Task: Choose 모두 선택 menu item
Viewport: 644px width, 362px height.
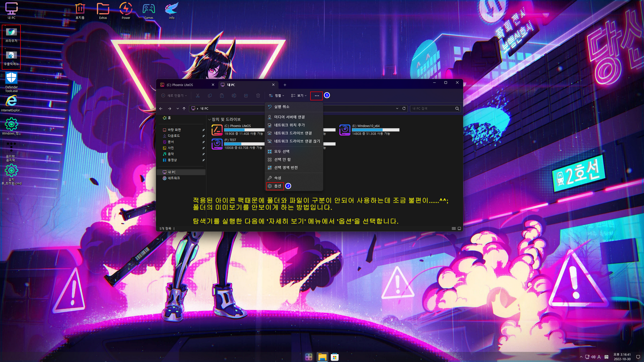Action: (294, 151)
